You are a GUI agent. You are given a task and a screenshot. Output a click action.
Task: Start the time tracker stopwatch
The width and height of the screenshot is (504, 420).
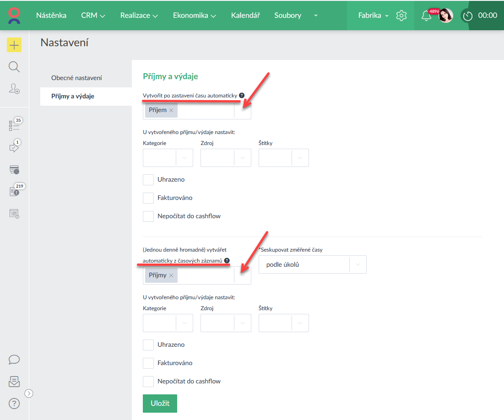[467, 16]
